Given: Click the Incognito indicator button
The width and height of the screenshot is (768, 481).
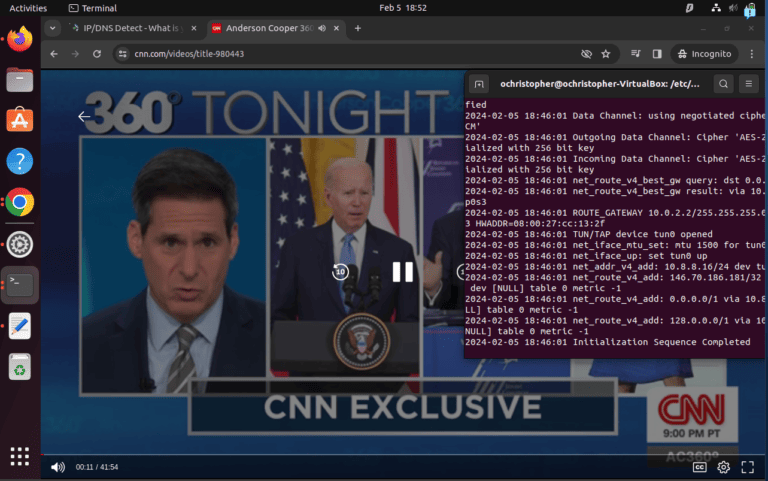Looking at the screenshot, I should (x=704, y=54).
